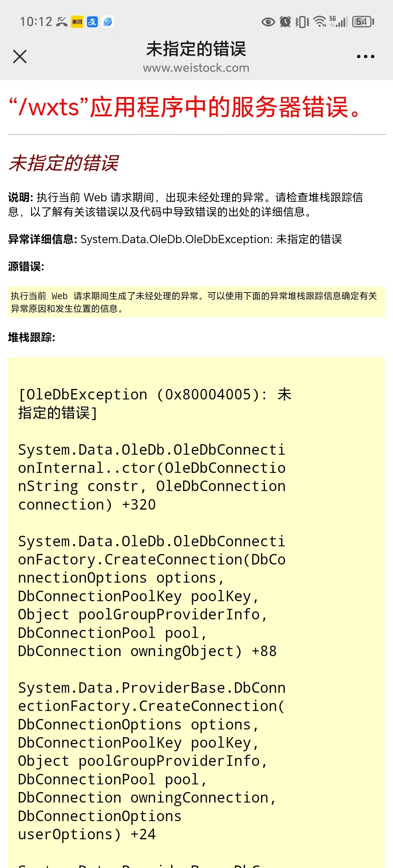
Task: Tap the Wi-Fi status icon
Action: click(x=320, y=22)
